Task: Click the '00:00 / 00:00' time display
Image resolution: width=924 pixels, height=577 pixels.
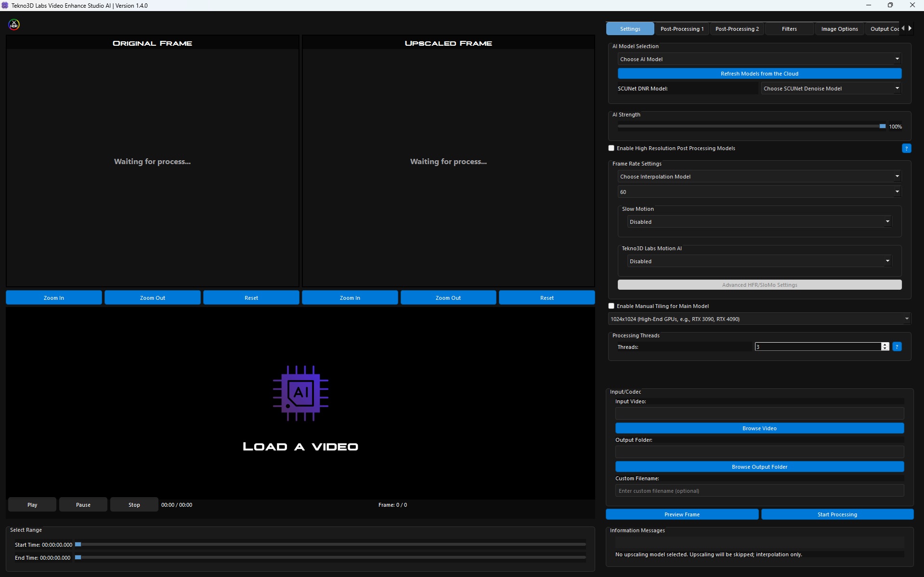Action: pyautogui.click(x=177, y=505)
